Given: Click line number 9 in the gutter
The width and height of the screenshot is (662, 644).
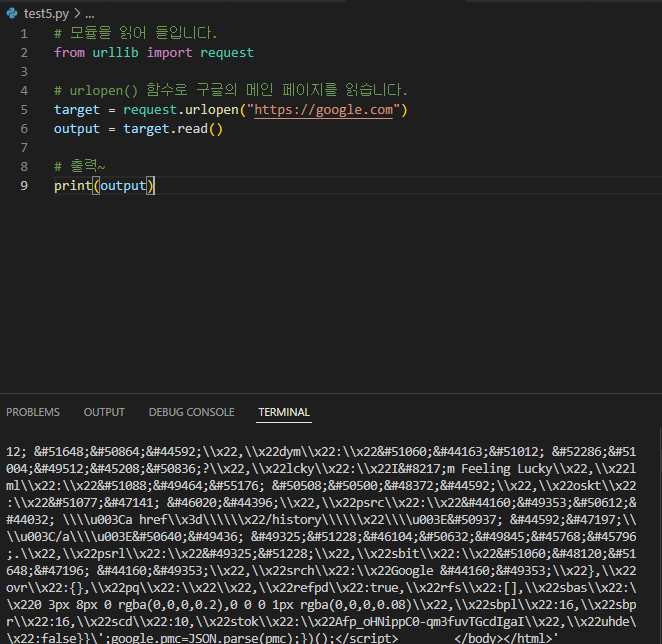Looking at the screenshot, I should [x=24, y=186].
